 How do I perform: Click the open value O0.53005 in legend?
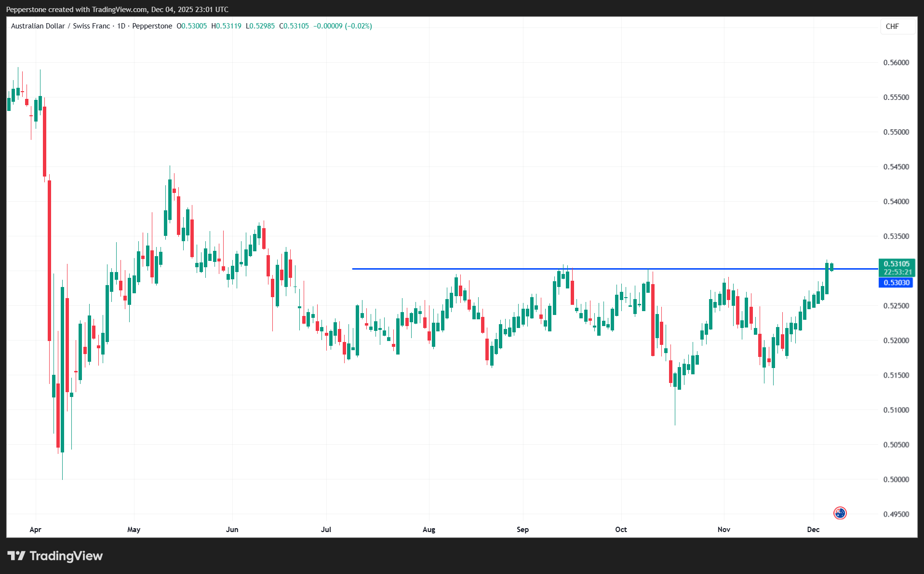pos(192,26)
